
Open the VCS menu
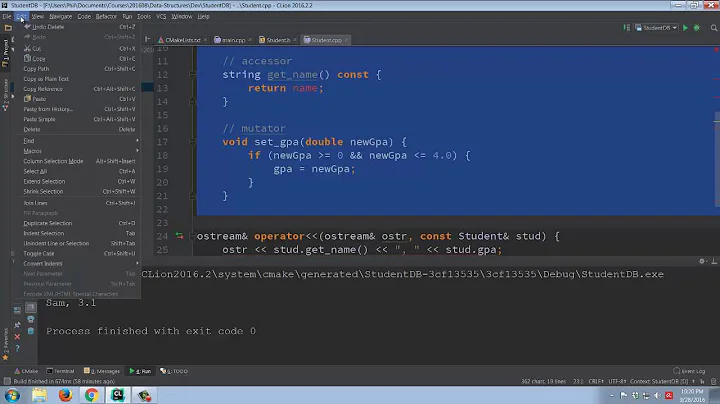point(161,17)
